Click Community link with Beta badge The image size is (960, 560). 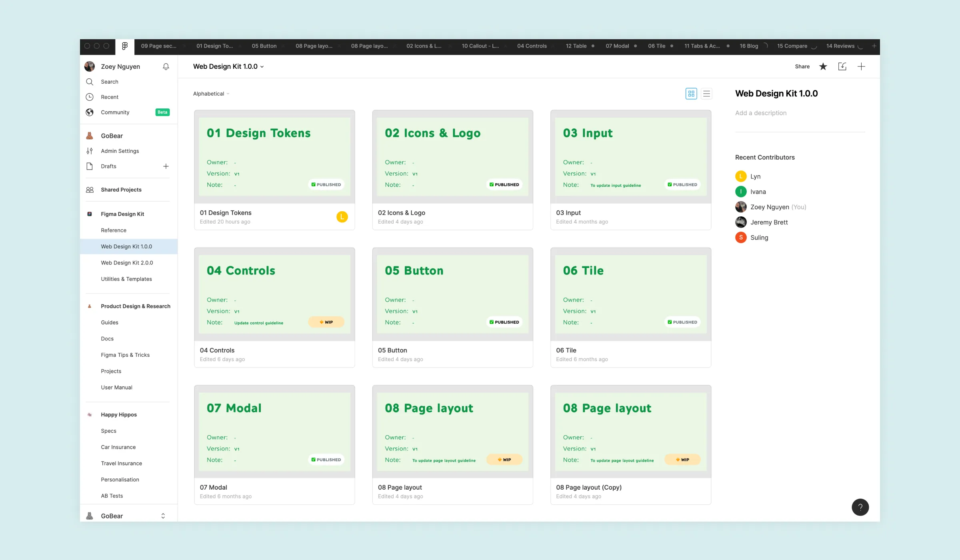coord(129,112)
